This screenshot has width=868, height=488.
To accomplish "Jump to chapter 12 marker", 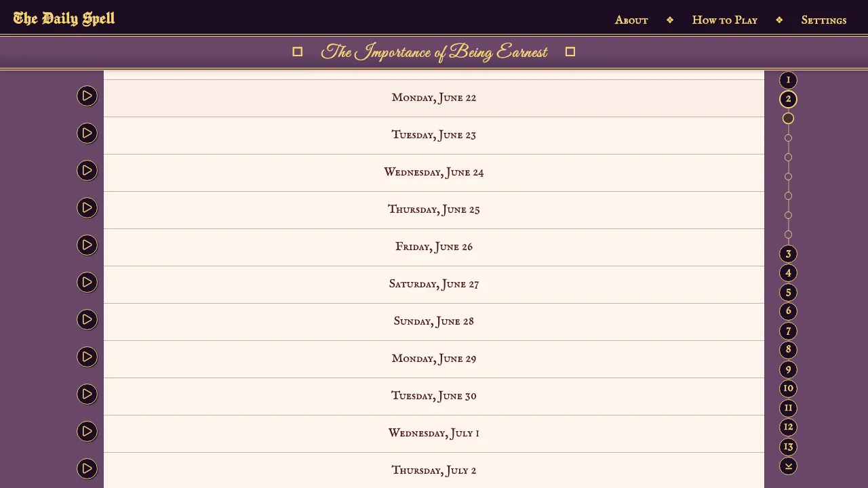I will 788,428.
